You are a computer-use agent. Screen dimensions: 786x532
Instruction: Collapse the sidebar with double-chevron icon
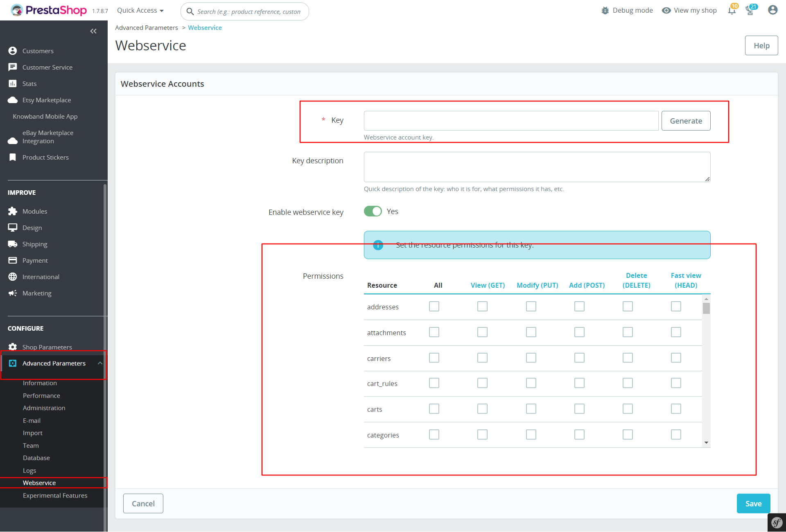click(x=93, y=31)
